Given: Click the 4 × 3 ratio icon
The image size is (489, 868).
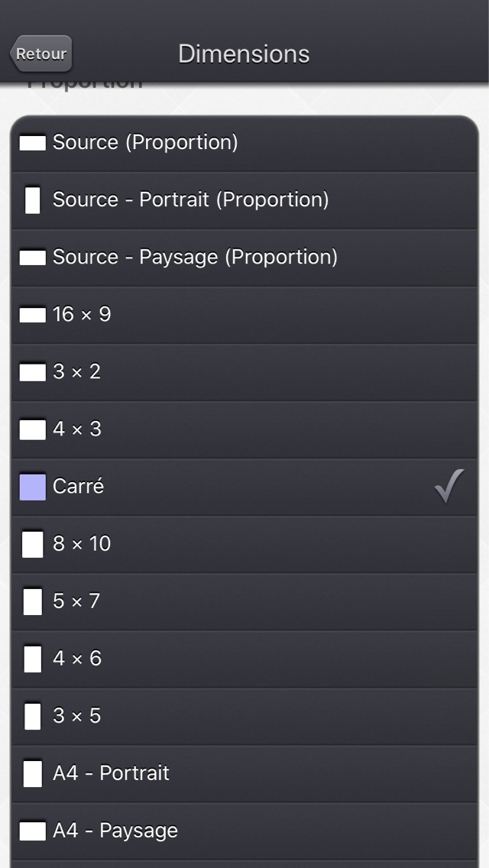Looking at the screenshot, I should [33, 429].
